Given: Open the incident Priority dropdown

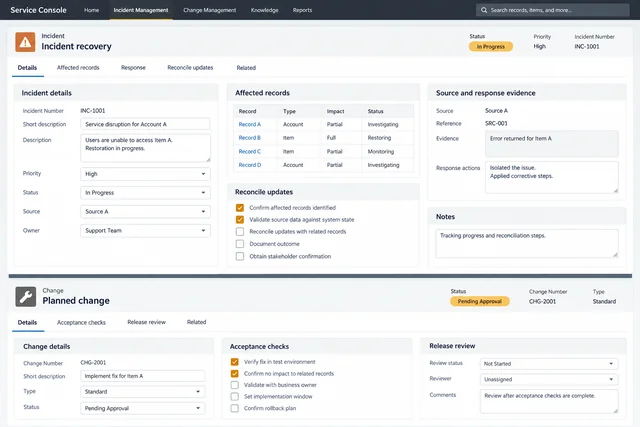Looking at the screenshot, I should coord(145,174).
